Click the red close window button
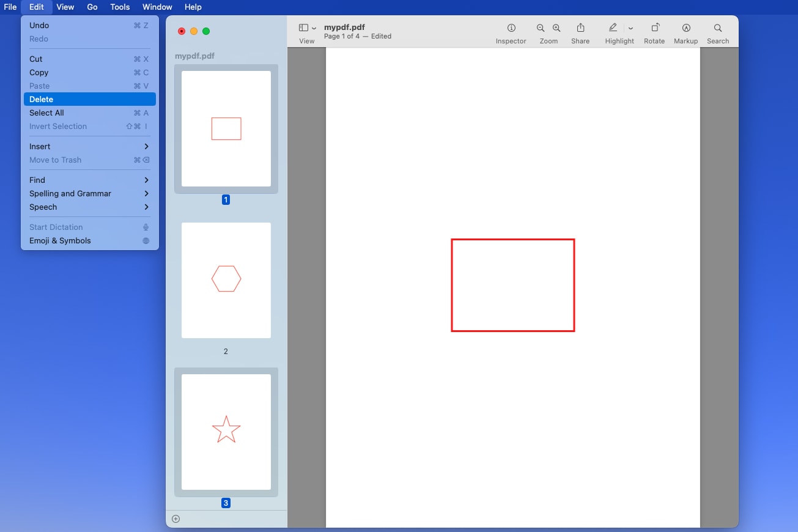 click(x=182, y=31)
